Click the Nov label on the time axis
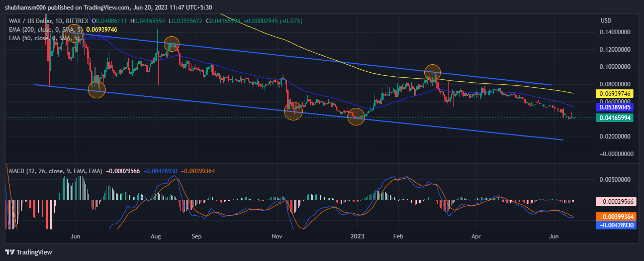Screen dimensions: 644x261 (277, 235)
